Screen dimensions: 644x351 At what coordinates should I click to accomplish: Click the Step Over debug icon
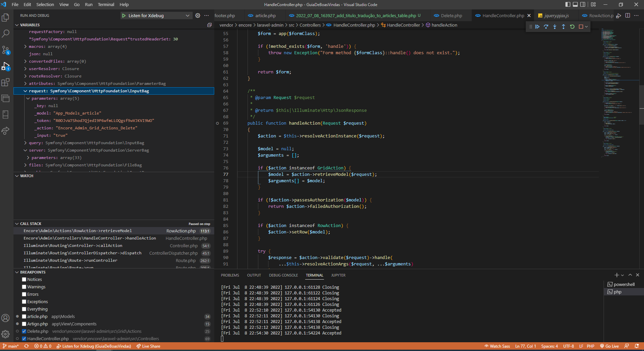click(546, 27)
